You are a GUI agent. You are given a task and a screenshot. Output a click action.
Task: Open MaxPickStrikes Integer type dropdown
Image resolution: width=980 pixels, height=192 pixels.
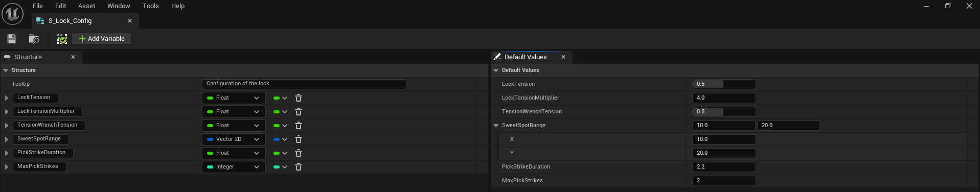point(234,167)
